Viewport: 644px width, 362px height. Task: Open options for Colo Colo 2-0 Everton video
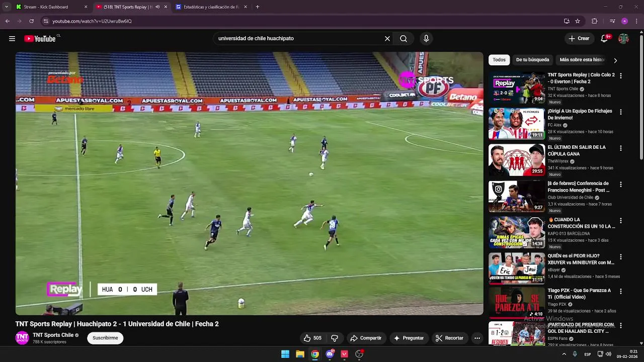tap(620, 75)
